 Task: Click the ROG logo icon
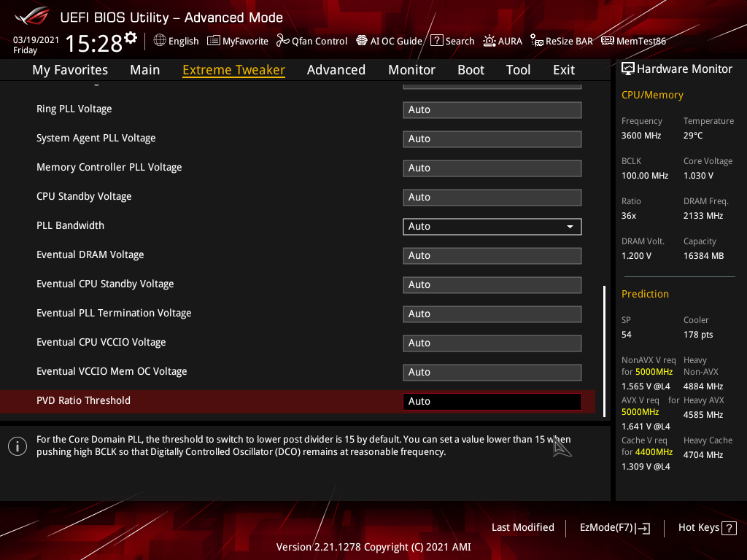pyautogui.click(x=32, y=16)
